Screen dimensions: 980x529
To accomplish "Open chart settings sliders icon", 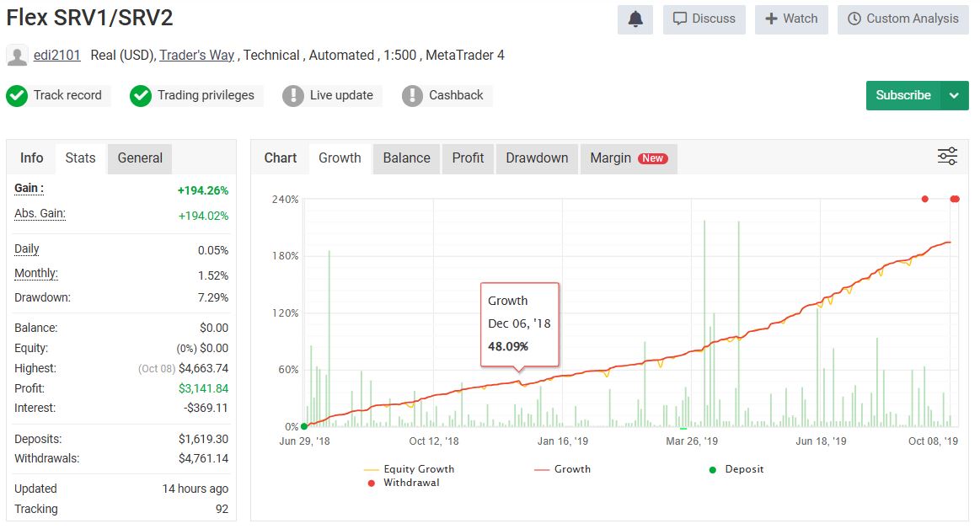I will pyautogui.click(x=947, y=157).
